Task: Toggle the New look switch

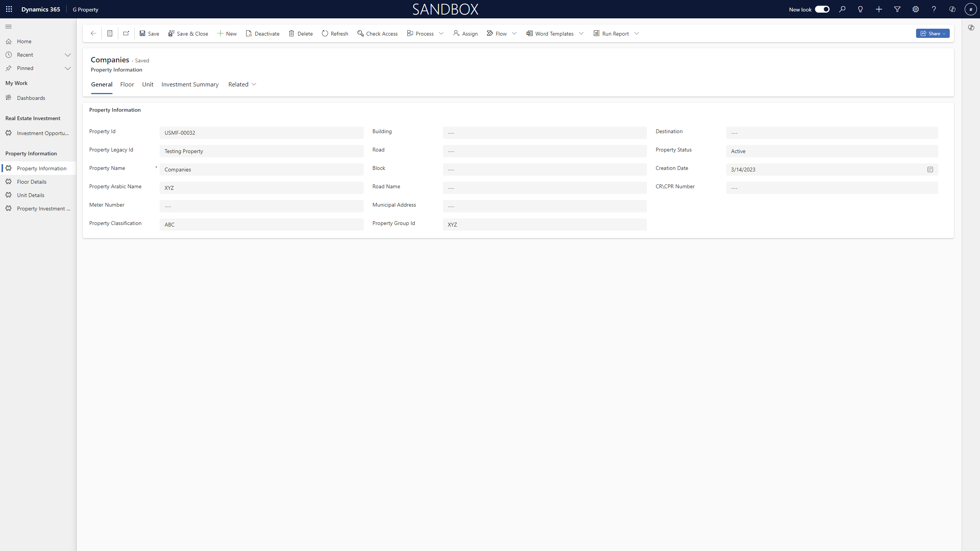Action: point(822,9)
